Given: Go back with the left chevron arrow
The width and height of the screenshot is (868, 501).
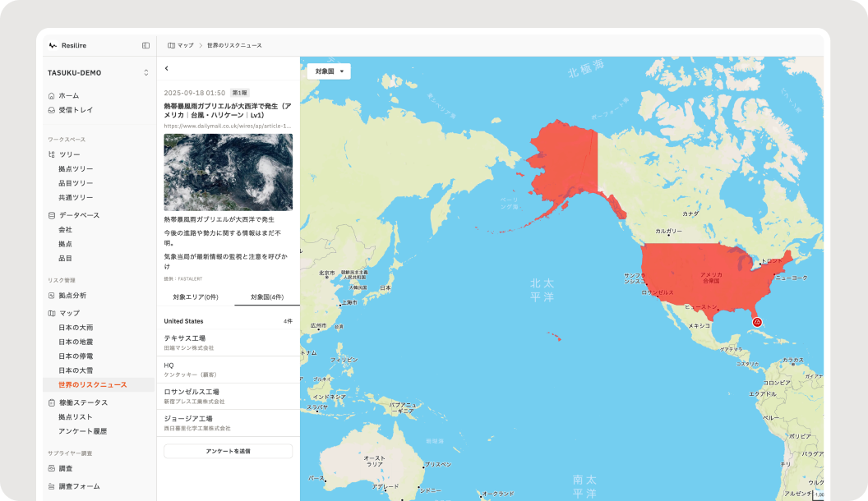Looking at the screenshot, I should tap(167, 68).
